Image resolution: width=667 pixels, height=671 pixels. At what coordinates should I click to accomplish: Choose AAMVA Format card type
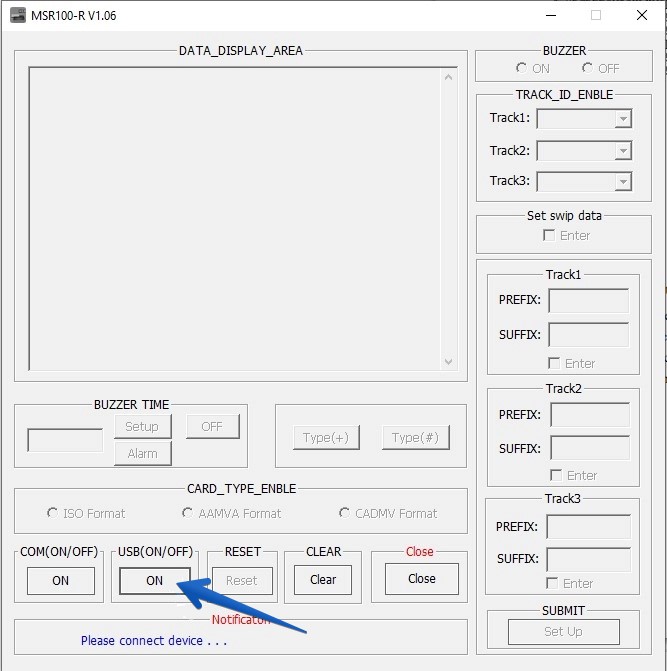(x=188, y=513)
